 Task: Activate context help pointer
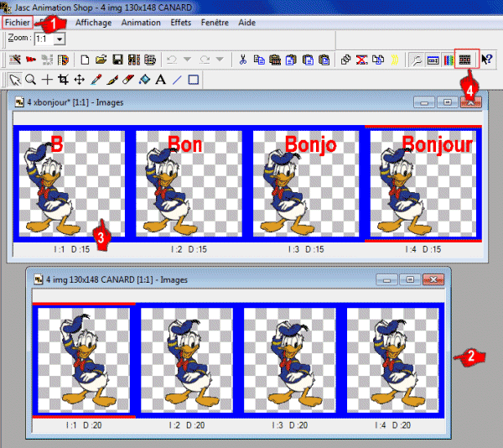[486, 59]
